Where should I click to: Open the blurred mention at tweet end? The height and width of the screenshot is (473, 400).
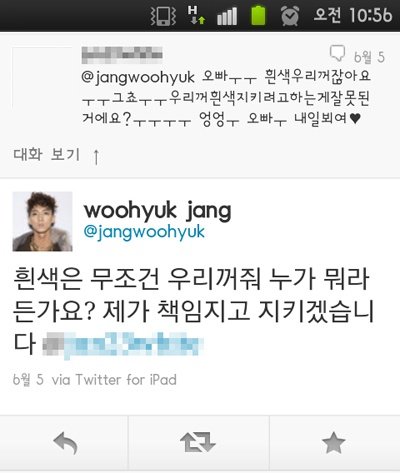coord(123,343)
